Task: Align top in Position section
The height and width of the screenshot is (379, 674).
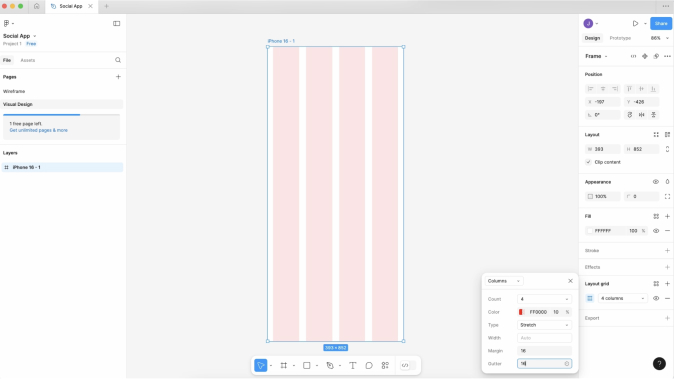Action: [x=629, y=89]
